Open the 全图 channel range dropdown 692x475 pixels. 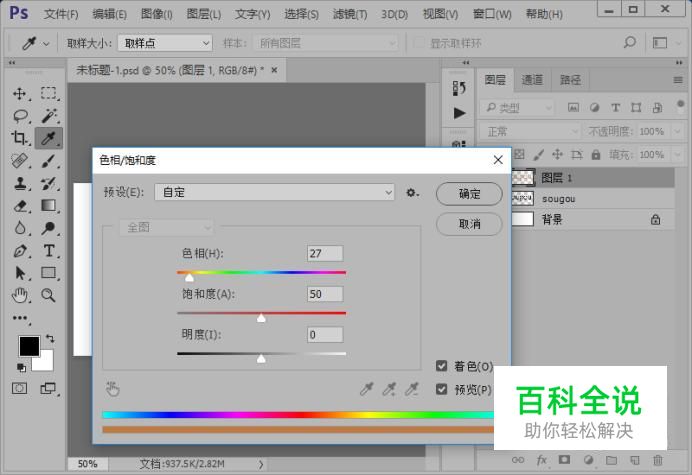click(x=166, y=228)
